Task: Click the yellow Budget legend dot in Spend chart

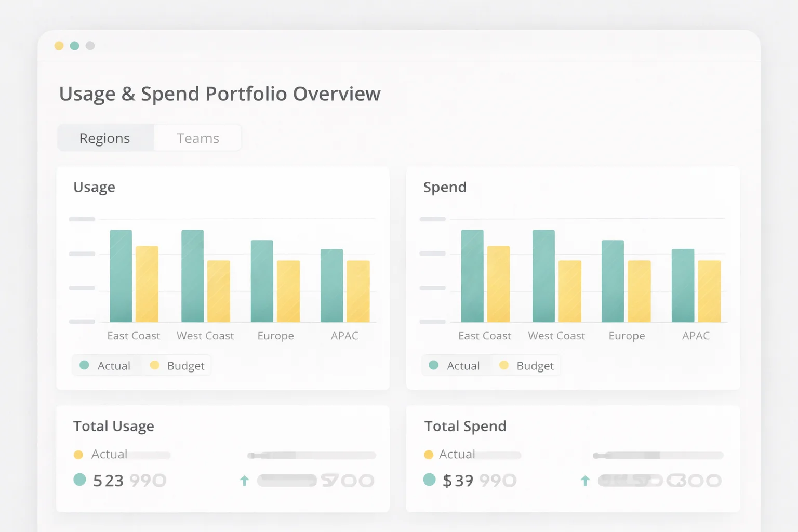Action: [x=504, y=365]
